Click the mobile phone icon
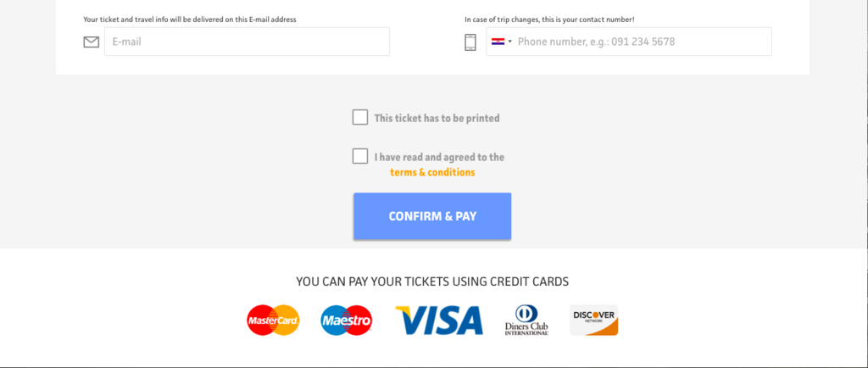 click(470, 42)
